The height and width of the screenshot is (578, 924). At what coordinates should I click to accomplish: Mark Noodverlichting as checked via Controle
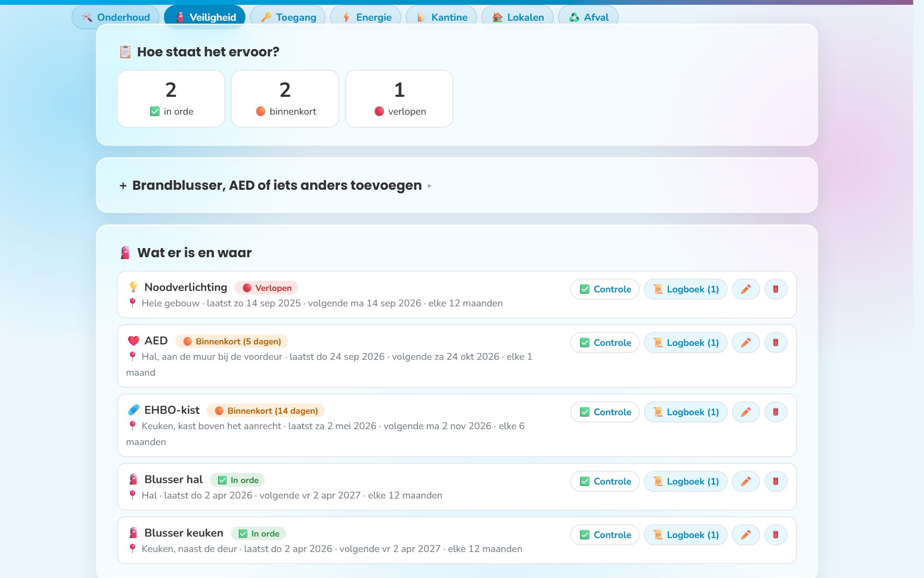pos(605,289)
